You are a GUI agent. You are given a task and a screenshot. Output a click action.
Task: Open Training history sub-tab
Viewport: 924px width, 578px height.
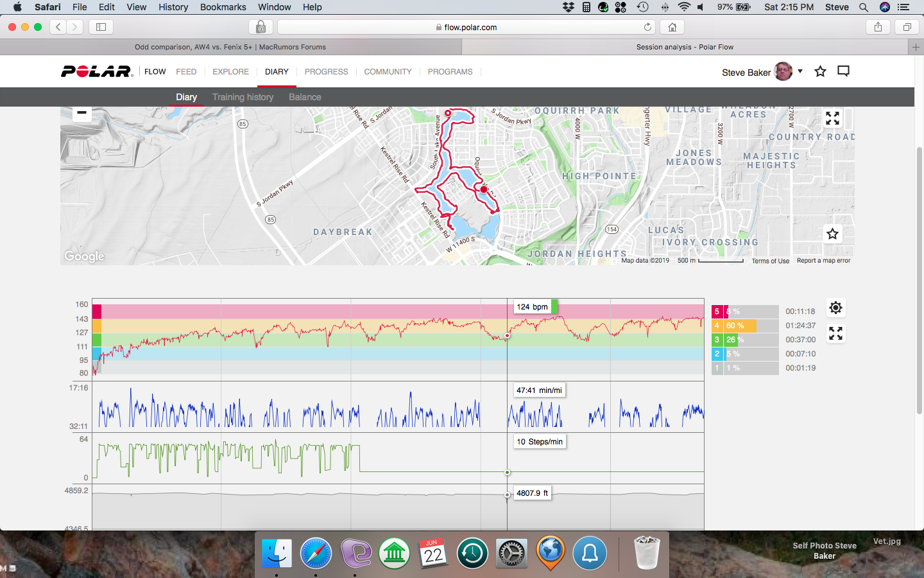tap(243, 97)
